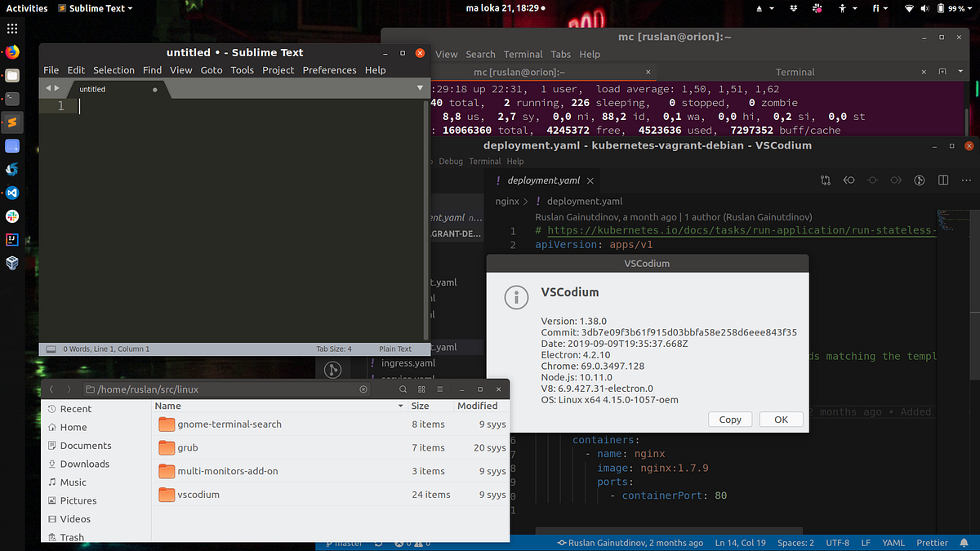Switch the file manager to grid view
The width and height of the screenshot is (980, 551).
tap(420, 389)
